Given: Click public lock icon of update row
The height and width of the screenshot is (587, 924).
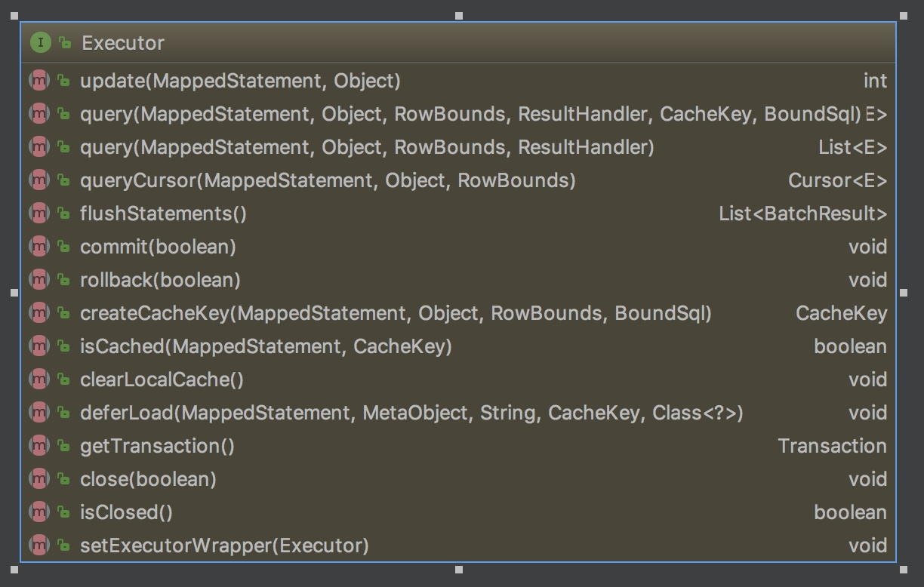Looking at the screenshot, I should [64, 81].
